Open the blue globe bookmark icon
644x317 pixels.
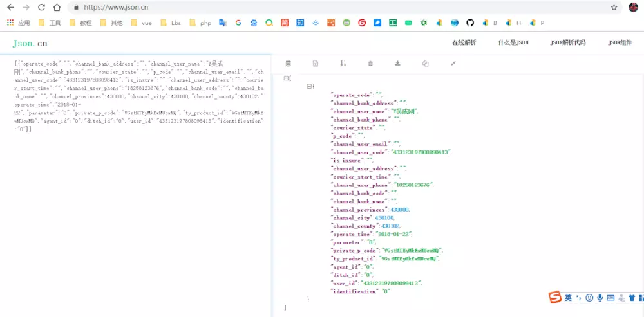pos(454,23)
